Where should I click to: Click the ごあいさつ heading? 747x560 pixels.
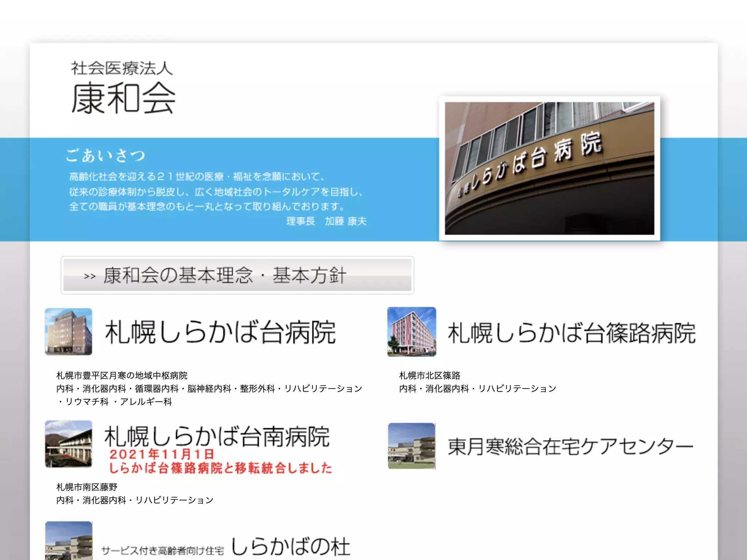[x=106, y=155]
